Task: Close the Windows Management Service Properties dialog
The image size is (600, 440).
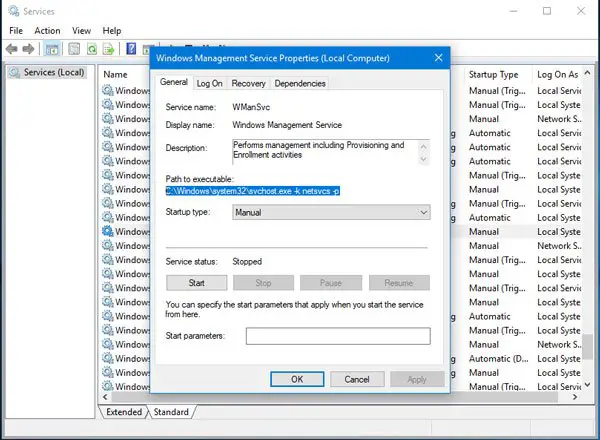Action: click(439, 58)
